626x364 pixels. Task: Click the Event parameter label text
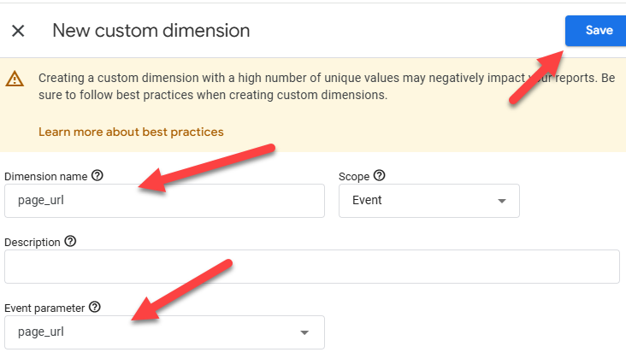pos(44,308)
